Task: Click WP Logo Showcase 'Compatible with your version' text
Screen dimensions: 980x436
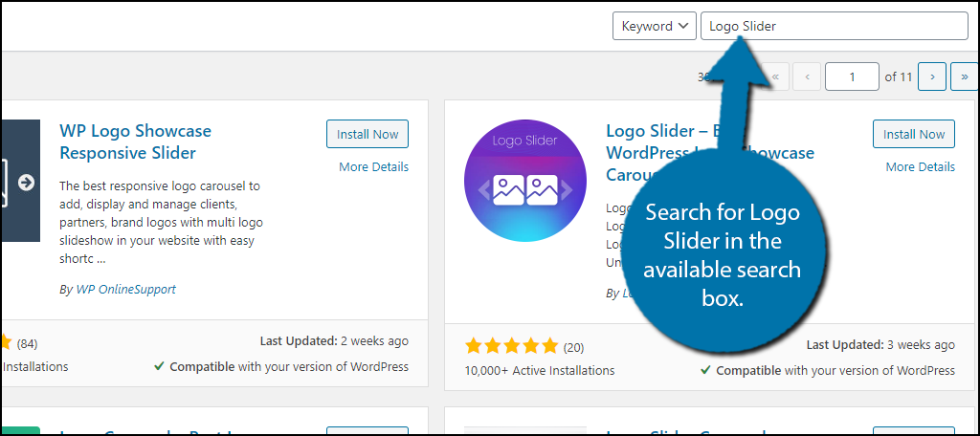Action: [x=281, y=366]
